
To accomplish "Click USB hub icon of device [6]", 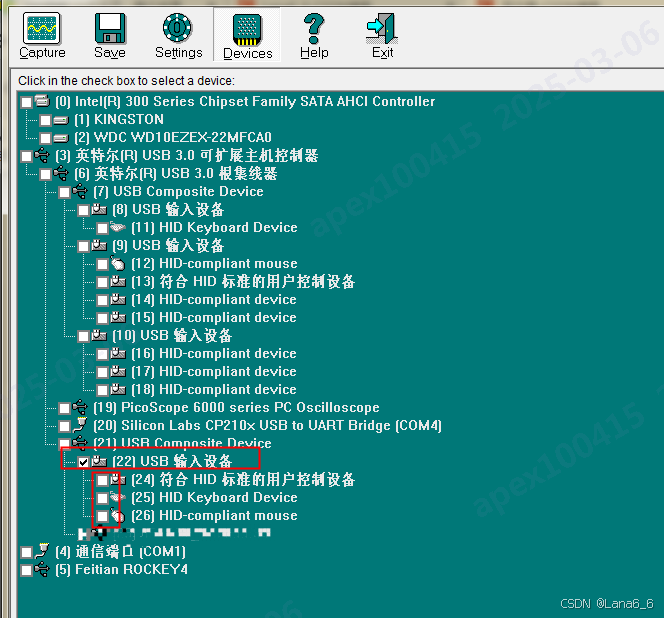I will pos(61,173).
